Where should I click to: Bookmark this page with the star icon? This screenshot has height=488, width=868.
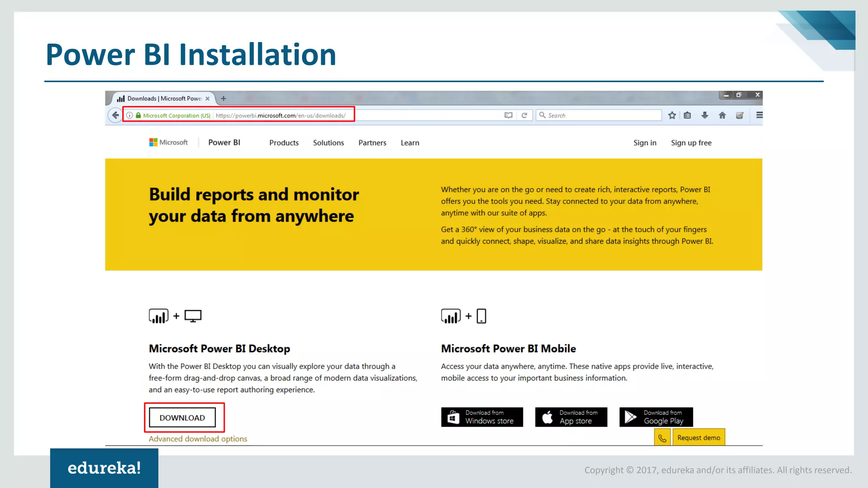(x=672, y=115)
